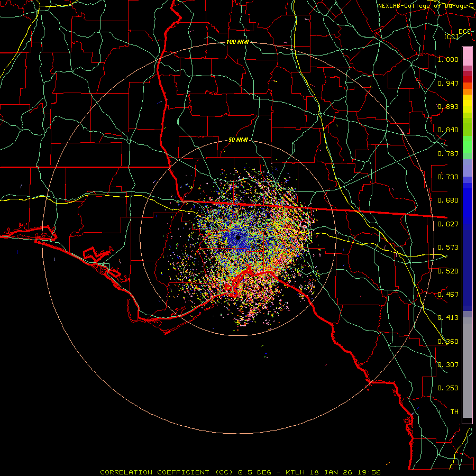Click the '100 NMI' range ring label

237,42
